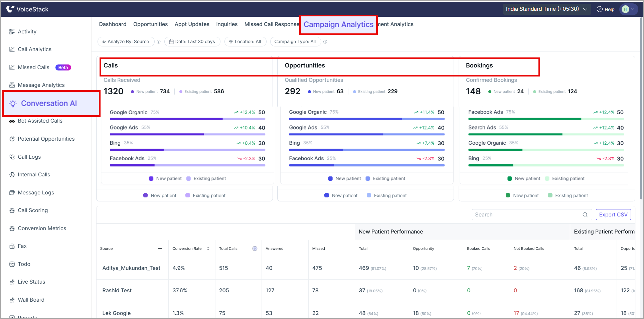Select the Fax icon in sidebar
644x319 pixels.
pyautogui.click(x=12, y=246)
